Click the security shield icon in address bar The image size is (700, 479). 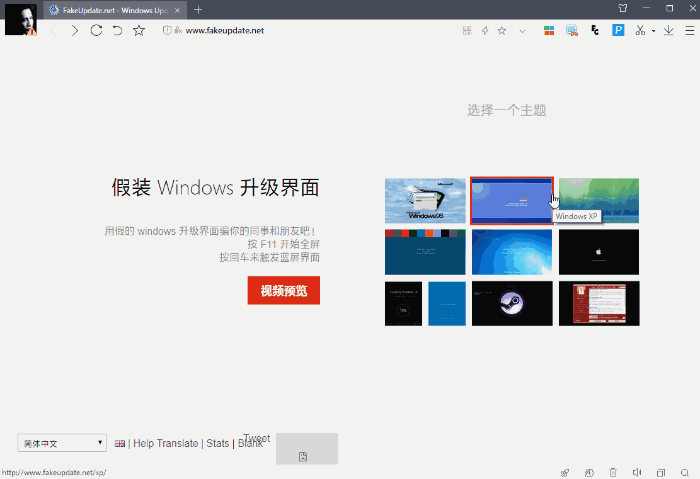pyautogui.click(x=167, y=30)
